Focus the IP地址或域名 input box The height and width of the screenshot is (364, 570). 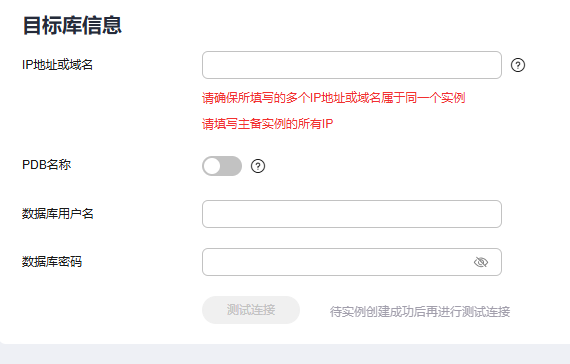pos(352,65)
